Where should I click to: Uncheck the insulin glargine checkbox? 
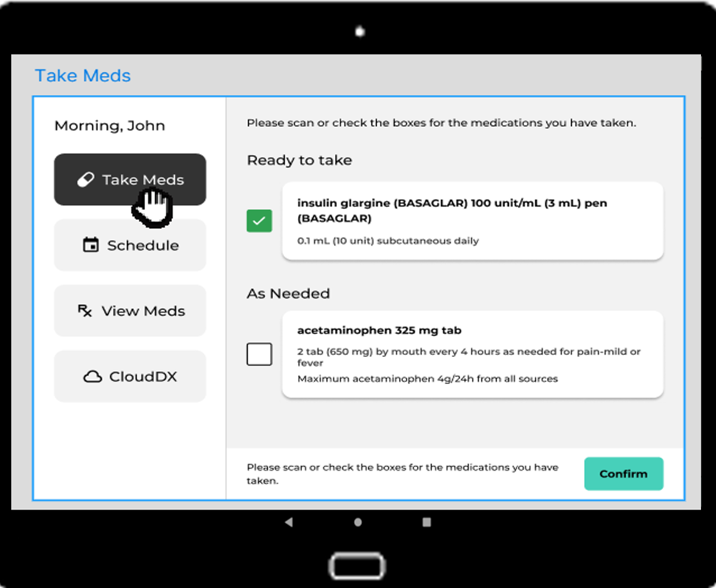pyautogui.click(x=259, y=221)
